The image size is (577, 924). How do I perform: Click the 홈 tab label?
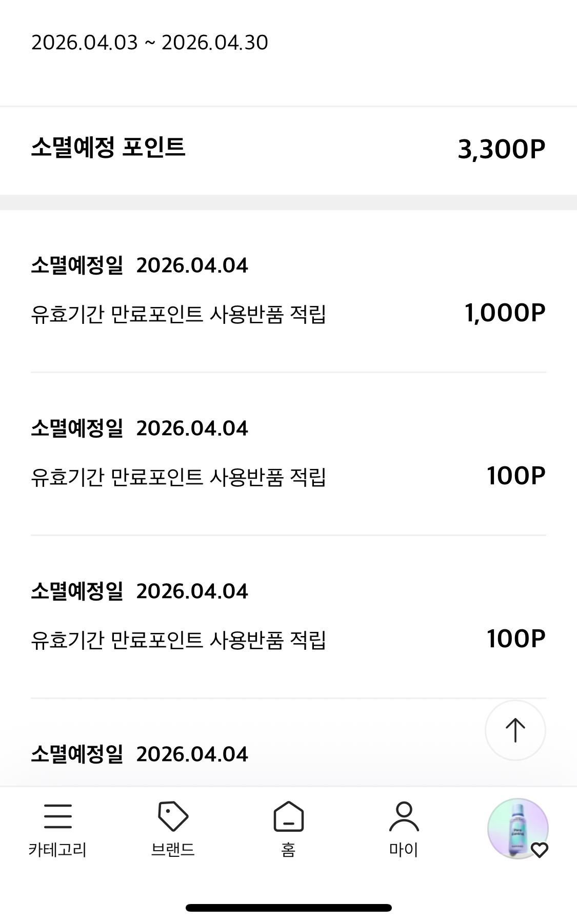click(288, 850)
